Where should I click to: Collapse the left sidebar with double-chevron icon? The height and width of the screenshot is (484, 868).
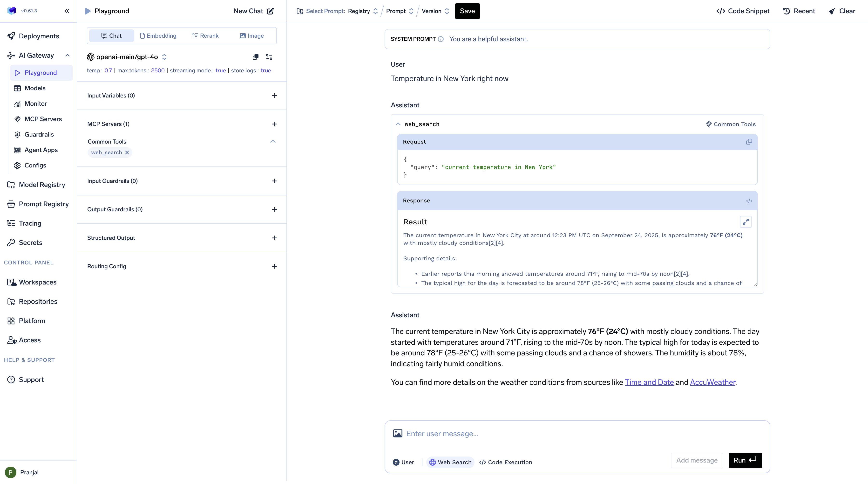click(x=67, y=11)
